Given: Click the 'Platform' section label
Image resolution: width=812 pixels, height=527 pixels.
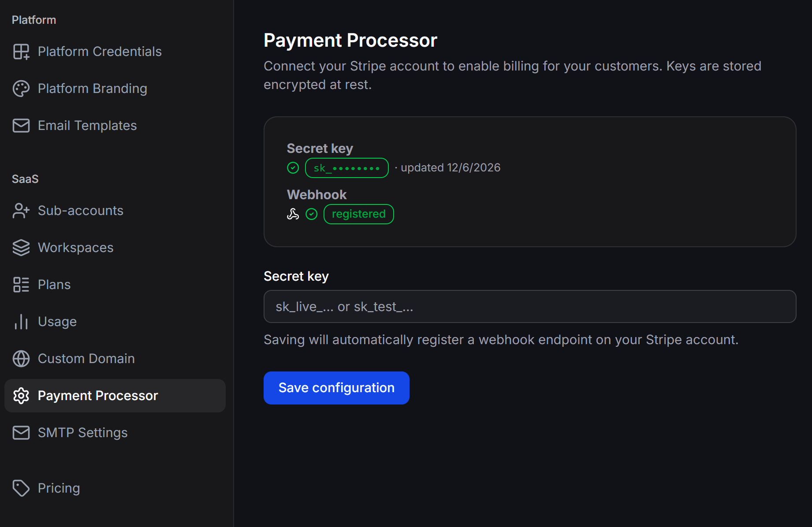Looking at the screenshot, I should (x=34, y=20).
